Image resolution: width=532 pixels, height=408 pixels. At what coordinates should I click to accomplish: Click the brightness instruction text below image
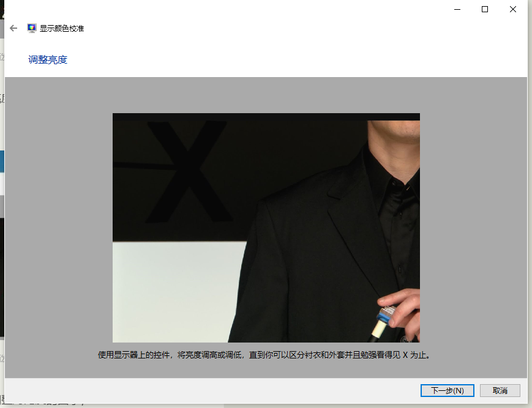tap(266, 355)
